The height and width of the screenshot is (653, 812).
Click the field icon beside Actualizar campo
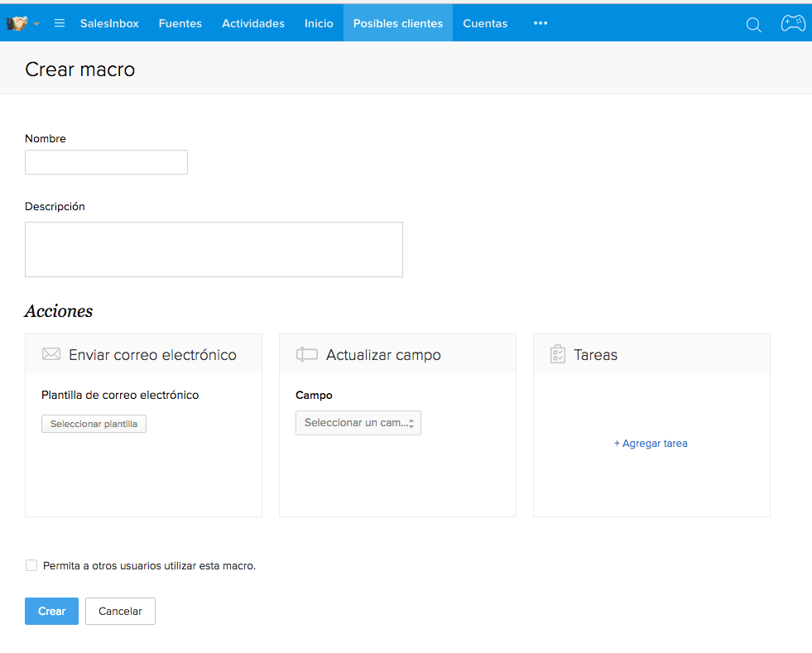(306, 354)
